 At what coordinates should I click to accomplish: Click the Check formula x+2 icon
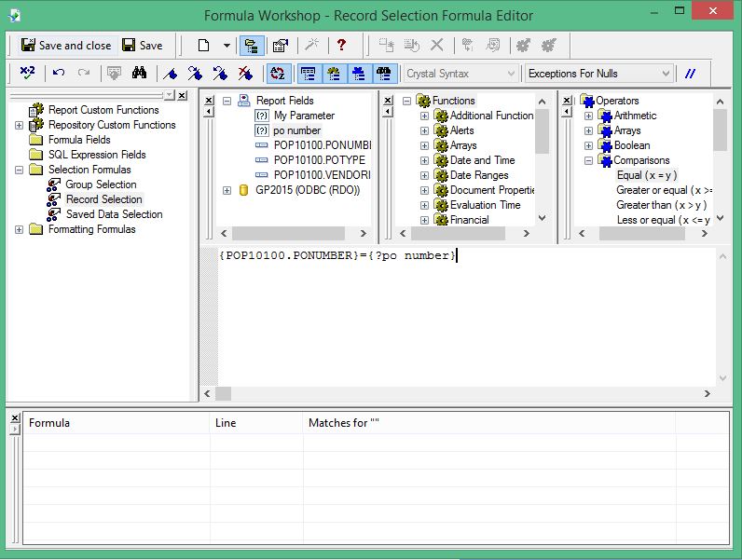pos(27,73)
